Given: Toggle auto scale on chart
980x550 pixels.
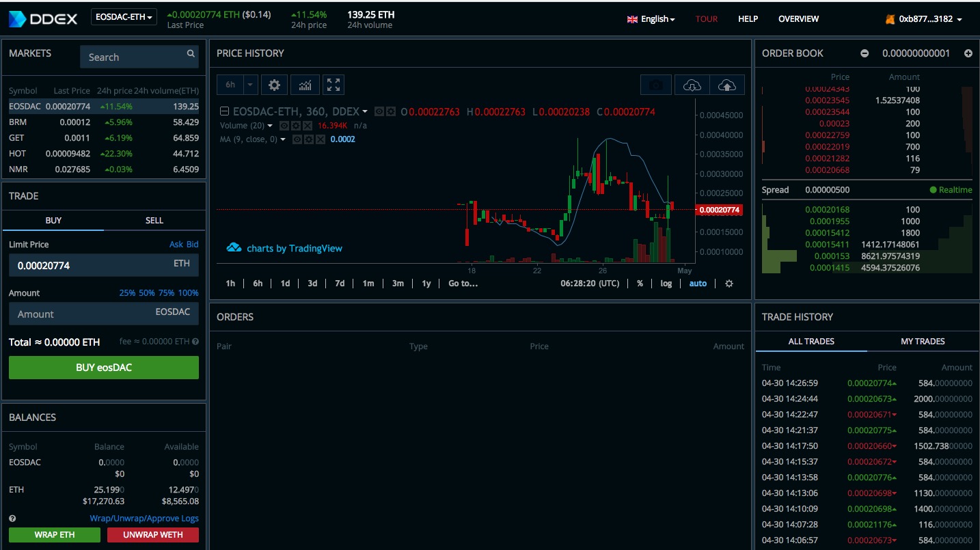Looking at the screenshot, I should coord(698,284).
